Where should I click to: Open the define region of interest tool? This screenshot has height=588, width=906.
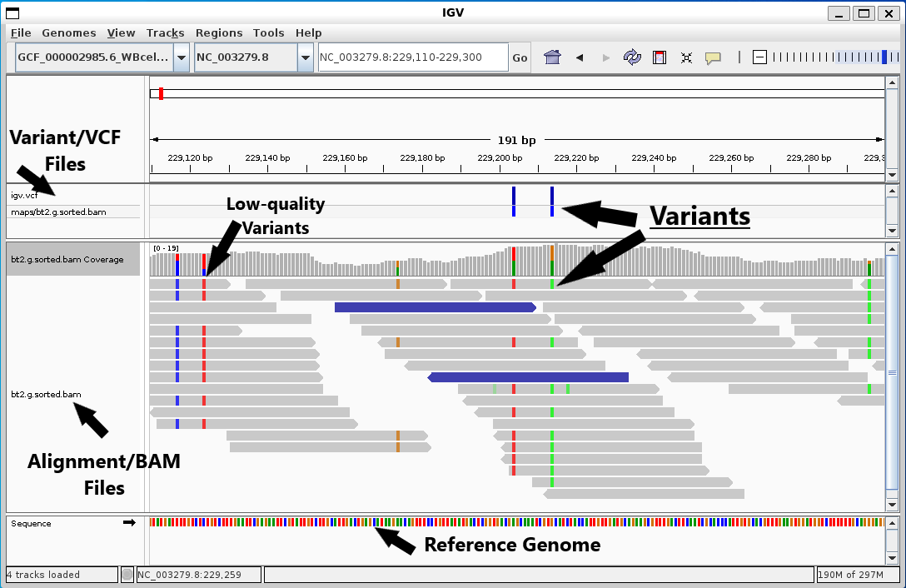pyautogui.click(x=660, y=57)
